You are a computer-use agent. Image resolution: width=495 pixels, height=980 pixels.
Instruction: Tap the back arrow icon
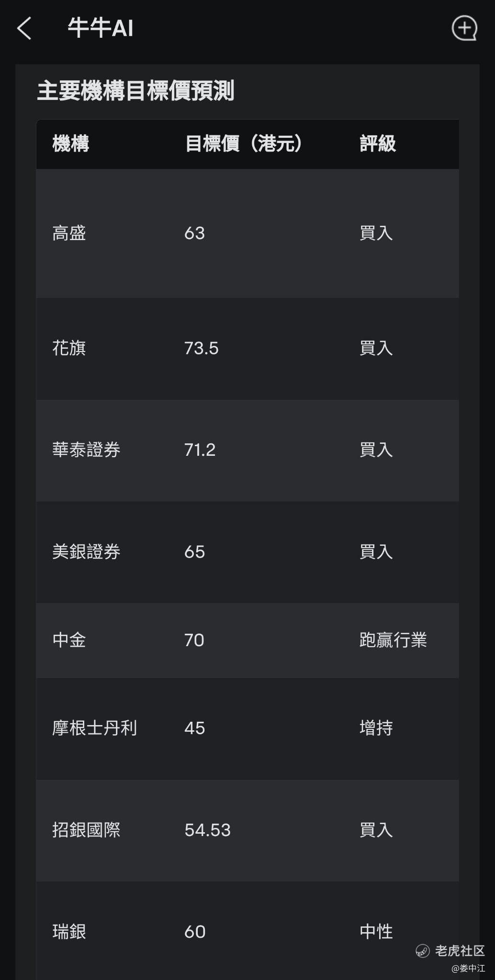pyautogui.click(x=24, y=28)
